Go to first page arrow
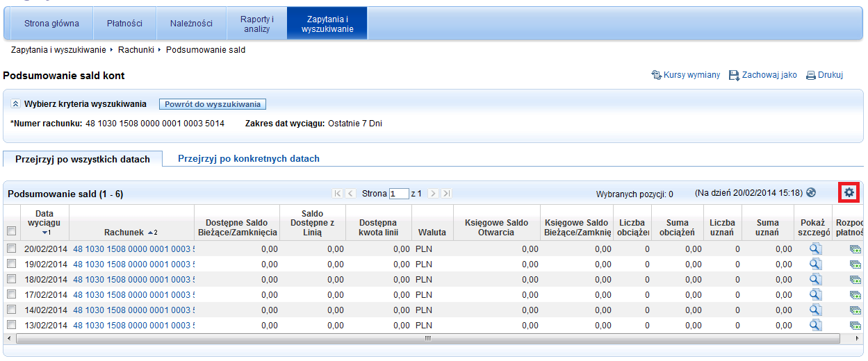The height and width of the screenshot is (361, 868). coord(338,194)
